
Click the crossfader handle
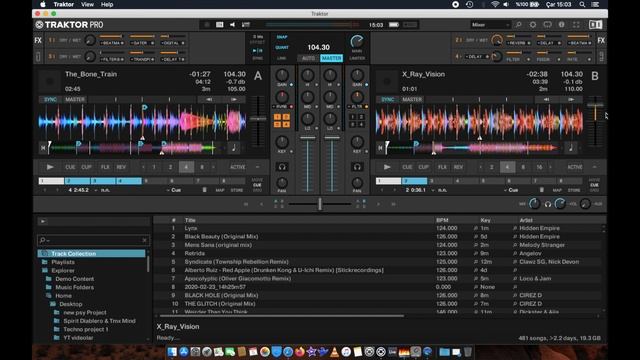pos(320,204)
